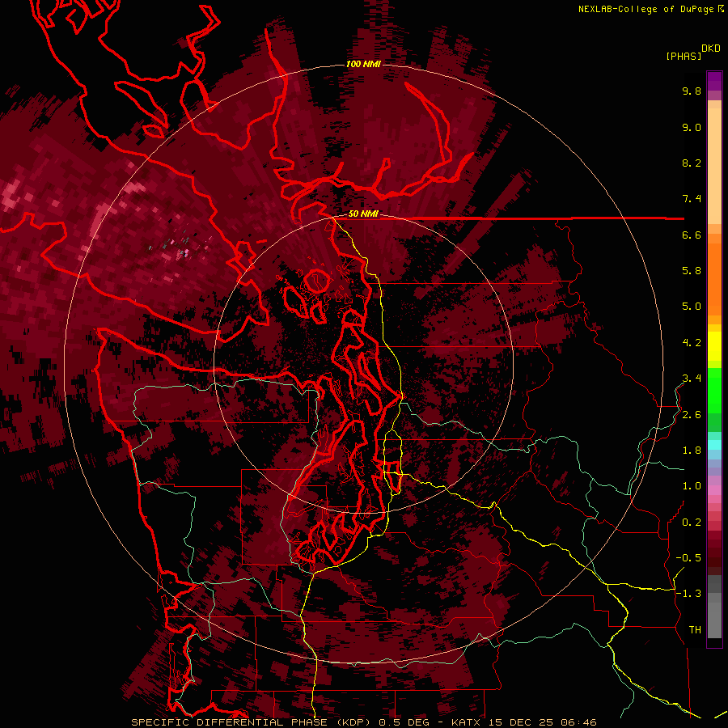Viewport: 728px width, 728px height.
Task: Select the -0.5 scale value
Action: click(x=688, y=558)
